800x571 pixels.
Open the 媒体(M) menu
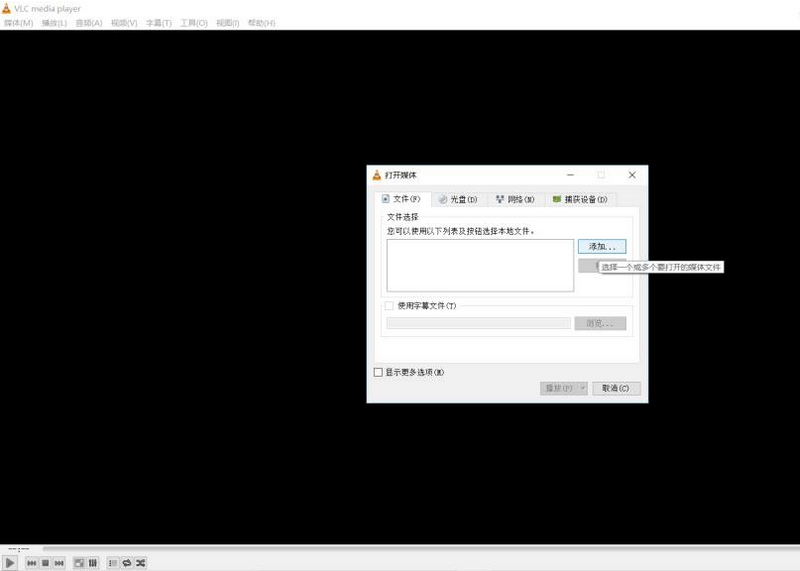pos(18,23)
